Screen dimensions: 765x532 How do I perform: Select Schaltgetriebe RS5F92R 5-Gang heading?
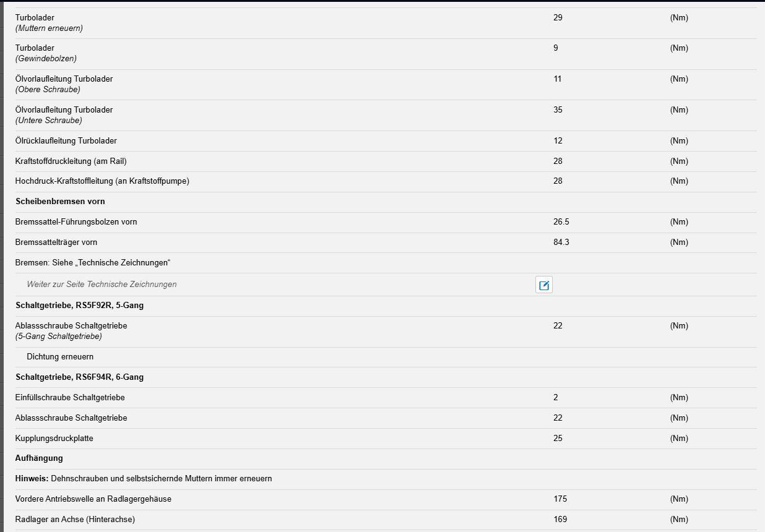click(79, 306)
